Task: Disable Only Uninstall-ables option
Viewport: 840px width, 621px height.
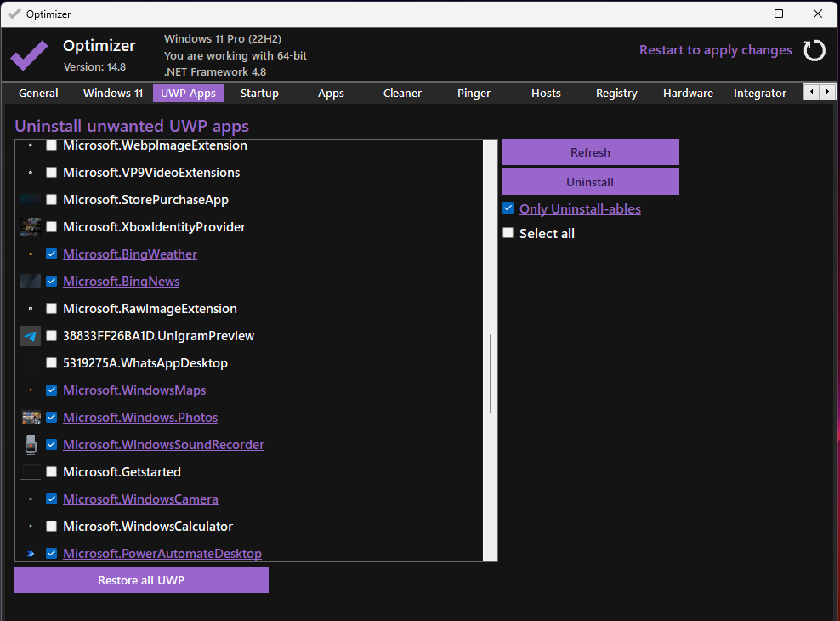Action: 508,208
